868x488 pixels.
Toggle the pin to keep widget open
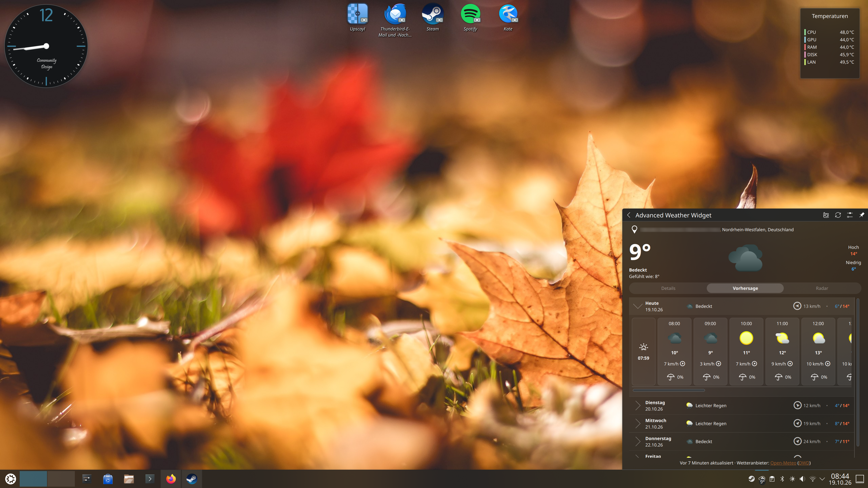pos(862,215)
